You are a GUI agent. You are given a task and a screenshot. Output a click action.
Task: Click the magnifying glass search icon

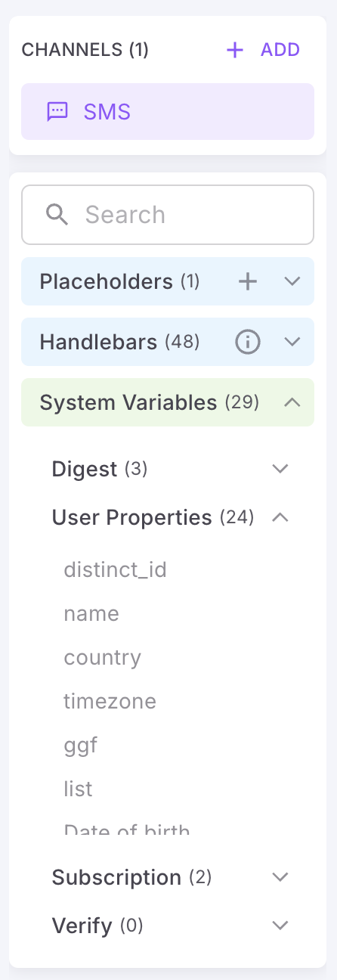click(57, 215)
